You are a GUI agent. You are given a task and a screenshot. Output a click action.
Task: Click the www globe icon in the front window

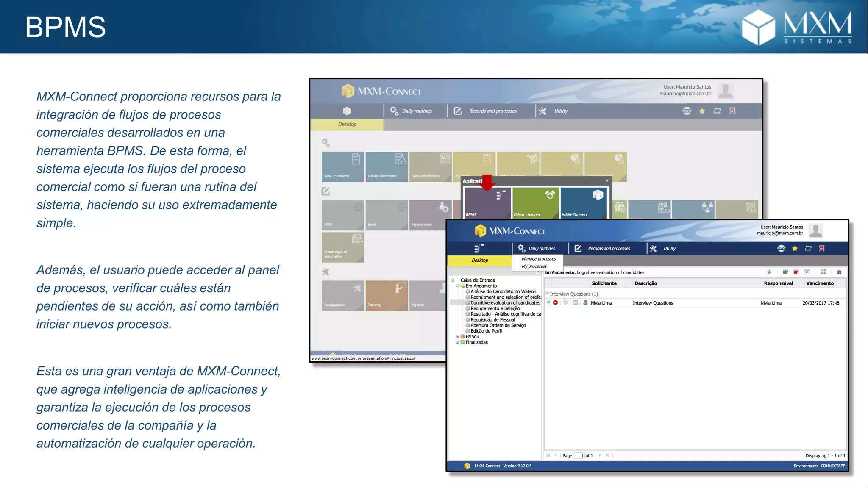pyautogui.click(x=781, y=249)
